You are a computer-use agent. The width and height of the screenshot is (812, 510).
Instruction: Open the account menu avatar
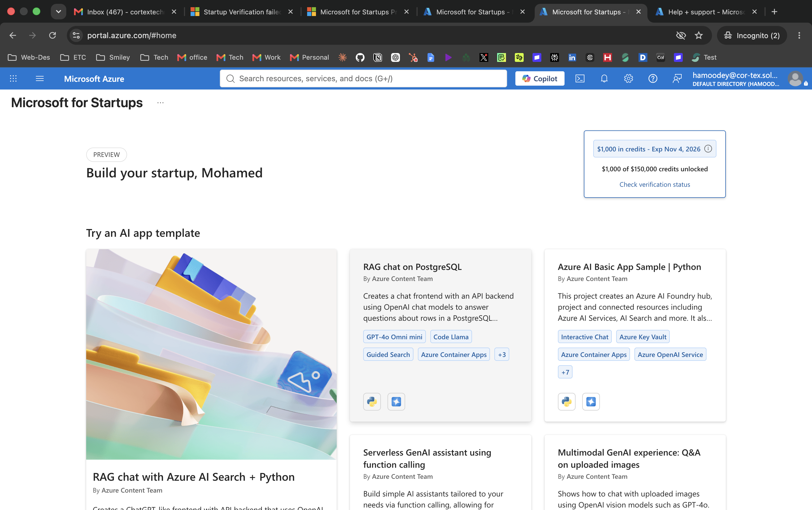point(795,78)
